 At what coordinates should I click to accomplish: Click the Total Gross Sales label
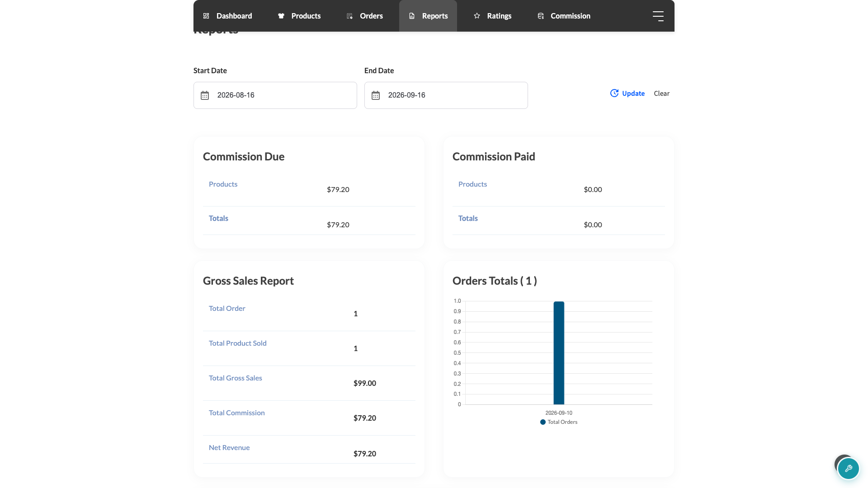pyautogui.click(x=236, y=378)
